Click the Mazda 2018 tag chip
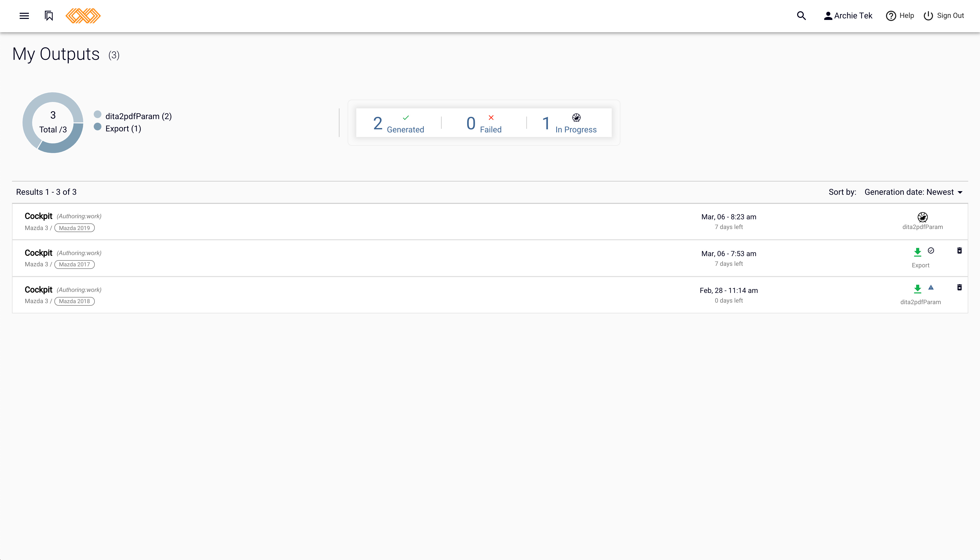Image resolution: width=980 pixels, height=560 pixels. coord(75,301)
